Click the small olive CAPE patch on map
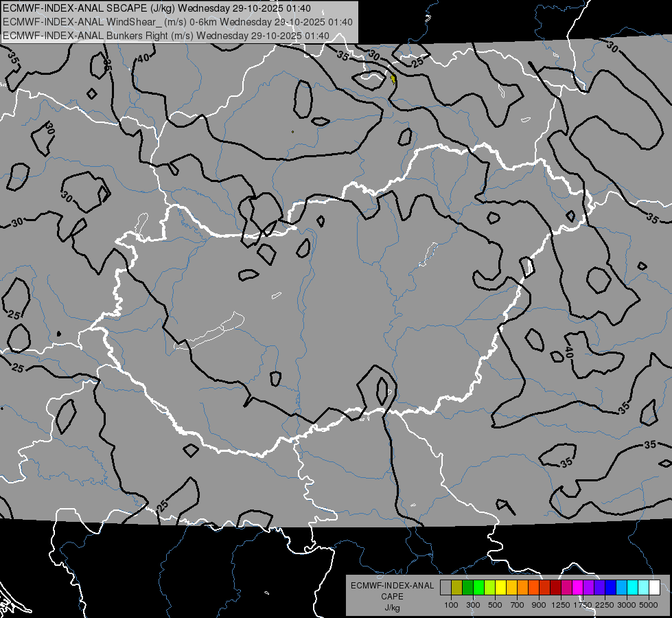The height and width of the screenshot is (618, 672). (x=393, y=80)
